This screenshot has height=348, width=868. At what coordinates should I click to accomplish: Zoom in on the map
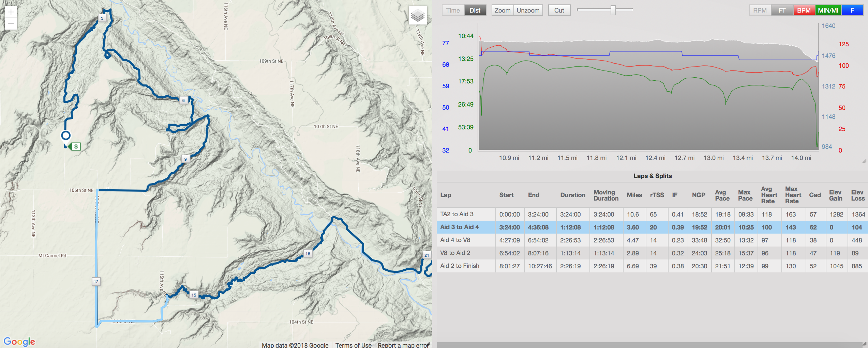click(x=11, y=12)
